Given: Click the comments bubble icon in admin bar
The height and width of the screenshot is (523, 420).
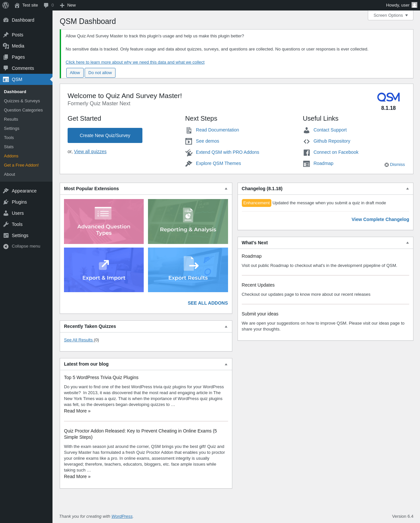Looking at the screenshot, I should point(46,5).
